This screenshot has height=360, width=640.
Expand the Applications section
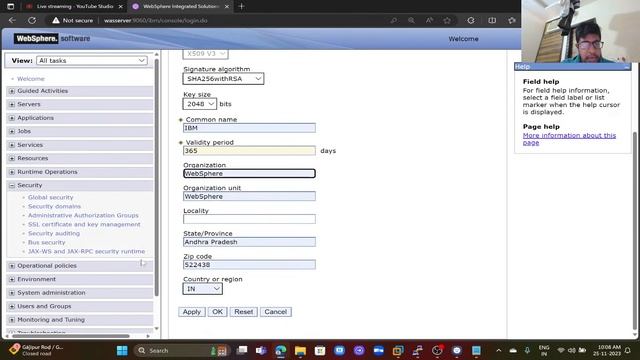(12, 118)
